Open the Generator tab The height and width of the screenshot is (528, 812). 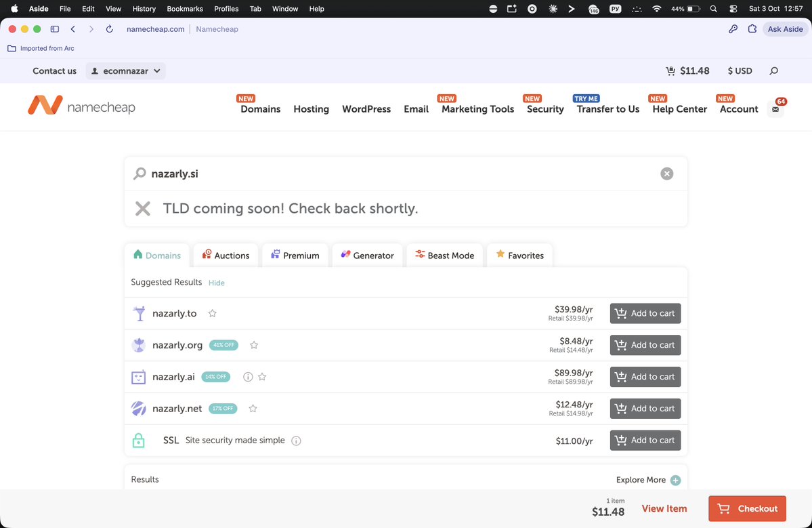(x=367, y=256)
